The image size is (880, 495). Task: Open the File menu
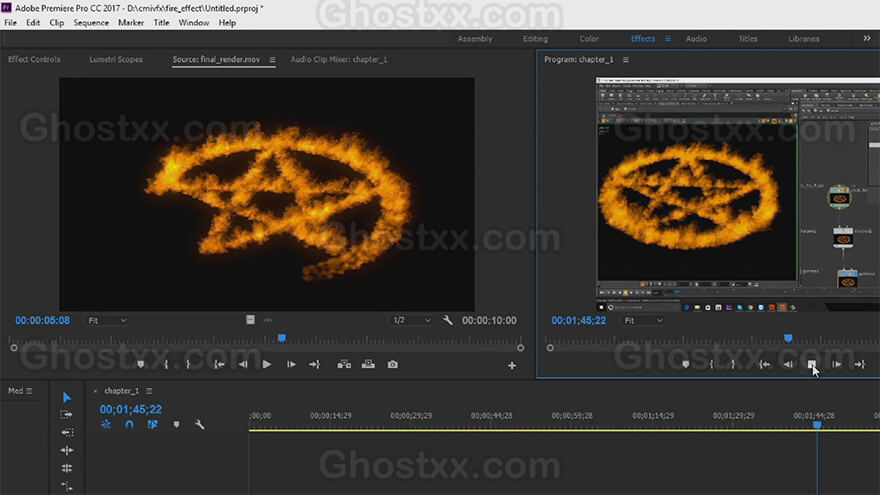coord(11,23)
